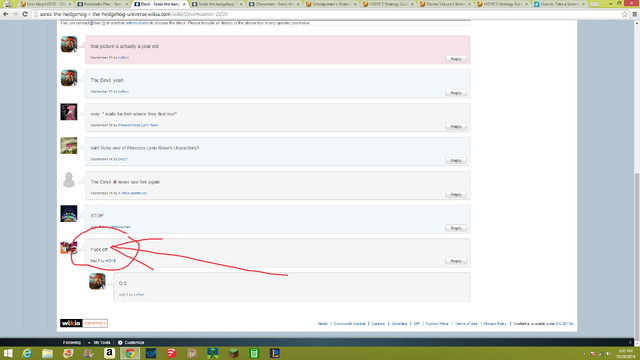Reload the page with the refresh icon
The width and height of the screenshot is (640, 360).
(x=25, y=14)
